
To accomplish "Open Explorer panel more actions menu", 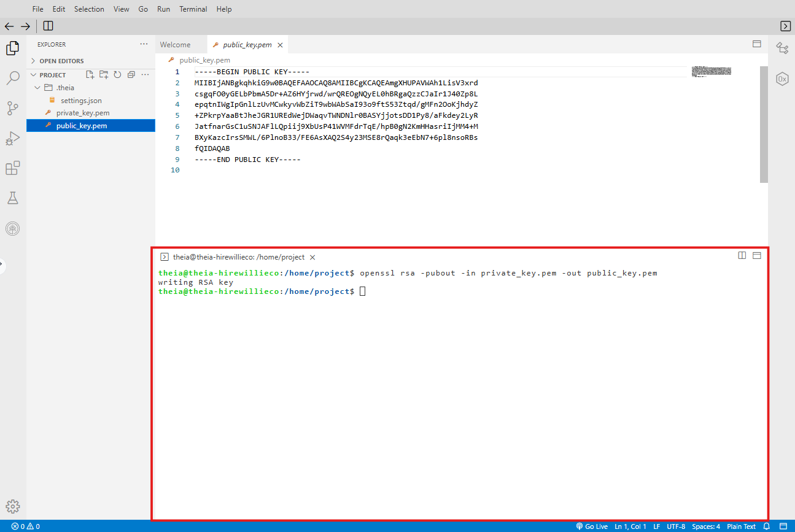I will click(144, 44).
